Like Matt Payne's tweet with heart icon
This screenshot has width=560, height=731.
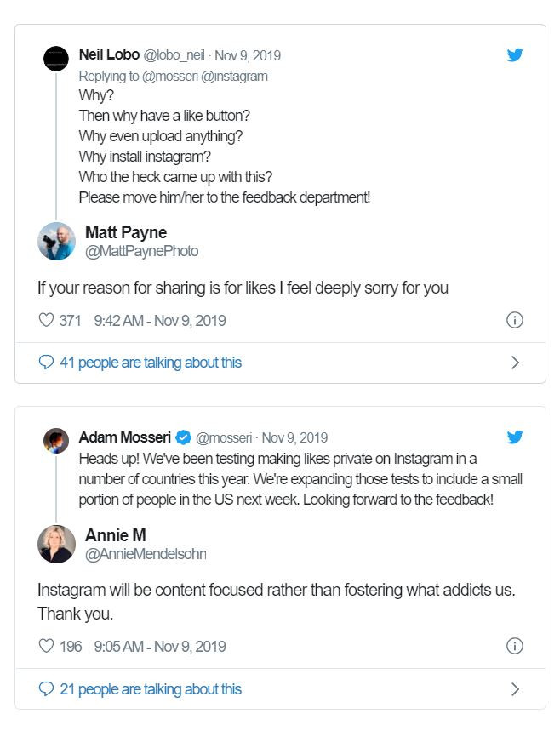click(x=46, y=321)
